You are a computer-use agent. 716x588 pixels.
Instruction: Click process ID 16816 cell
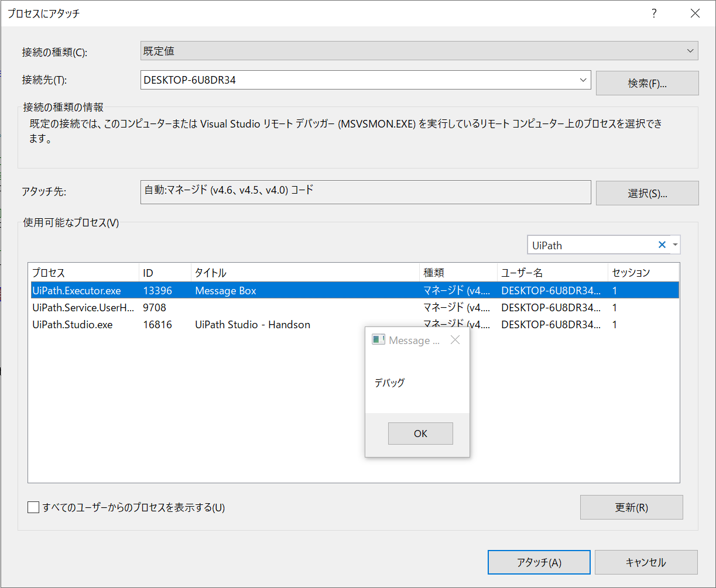coord(157,324)
